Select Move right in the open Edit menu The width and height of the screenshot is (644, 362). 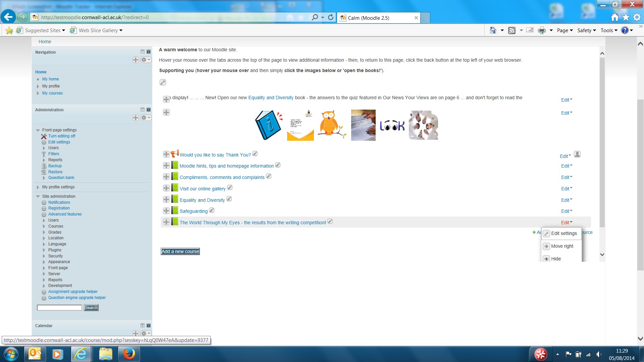561,246
